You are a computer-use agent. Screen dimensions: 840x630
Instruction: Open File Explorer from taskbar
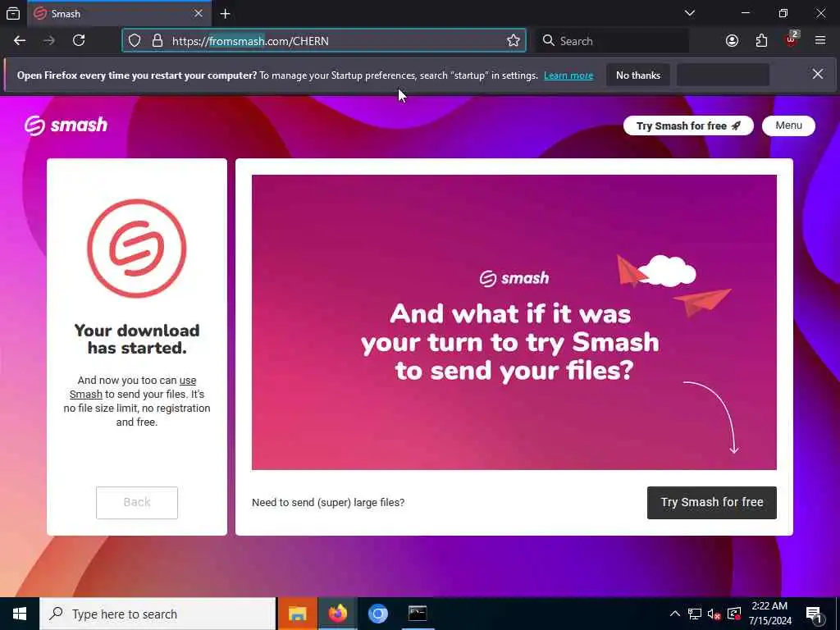[298, 614]
